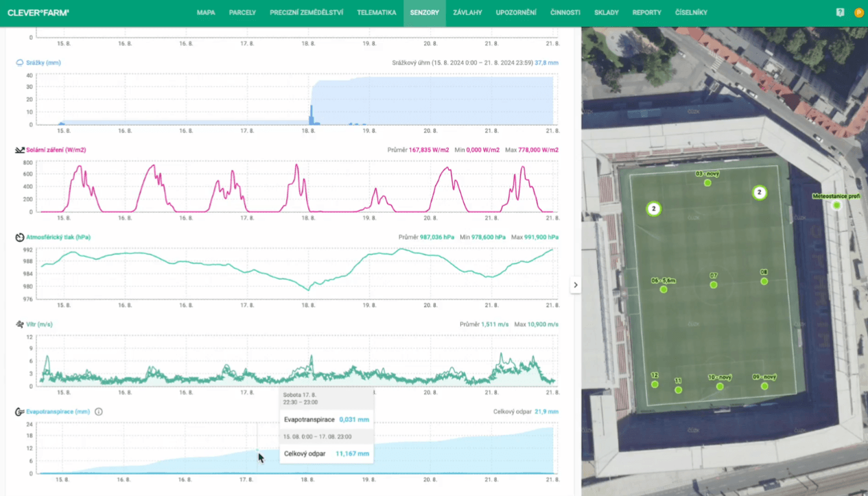Select sensor marker 08 on the pitch
This screenshot has height=496, width=868.
[x=764, y=281]
